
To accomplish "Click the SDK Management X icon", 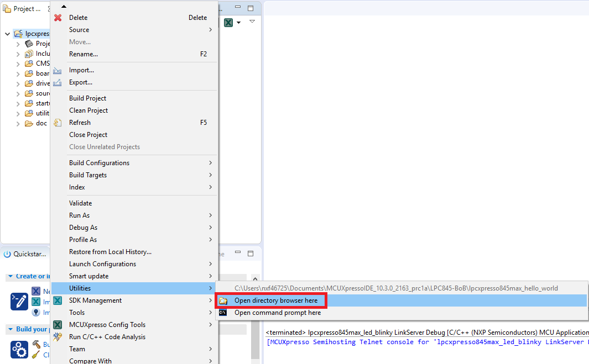I will [58, 300].
